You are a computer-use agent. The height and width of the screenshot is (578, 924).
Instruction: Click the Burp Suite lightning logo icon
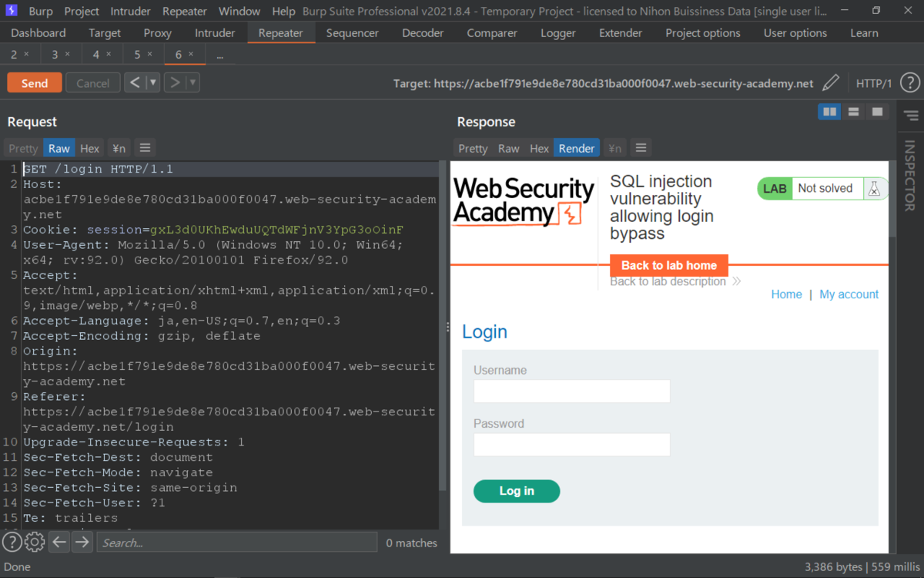[12, 12]
